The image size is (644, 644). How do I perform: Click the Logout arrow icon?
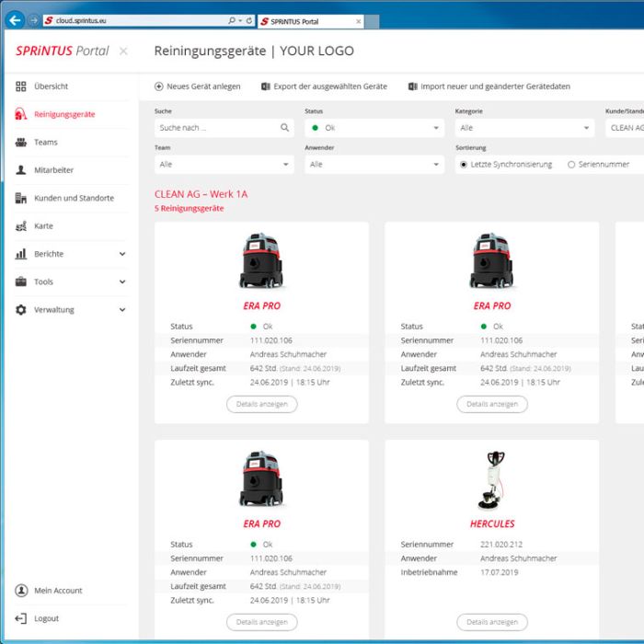pyautogui.click(x=20, y=618)
